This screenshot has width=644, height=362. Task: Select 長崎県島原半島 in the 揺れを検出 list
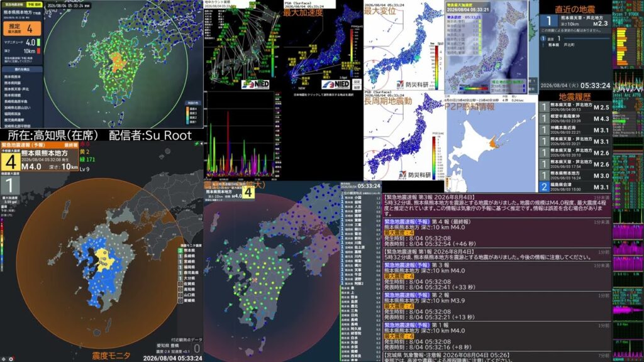point(16,101)
